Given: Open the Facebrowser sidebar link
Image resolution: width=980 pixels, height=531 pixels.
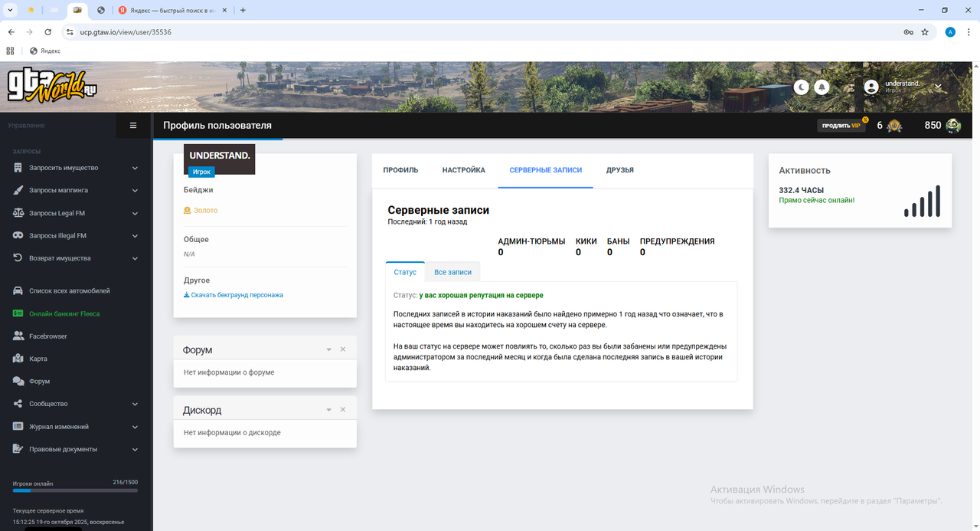Looking at the screenshot, I should 48,336.
